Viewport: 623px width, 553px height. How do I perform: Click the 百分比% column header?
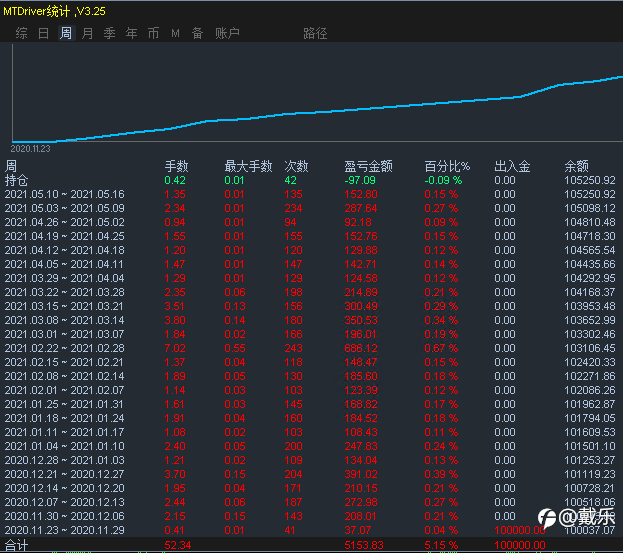click(447, 166)
